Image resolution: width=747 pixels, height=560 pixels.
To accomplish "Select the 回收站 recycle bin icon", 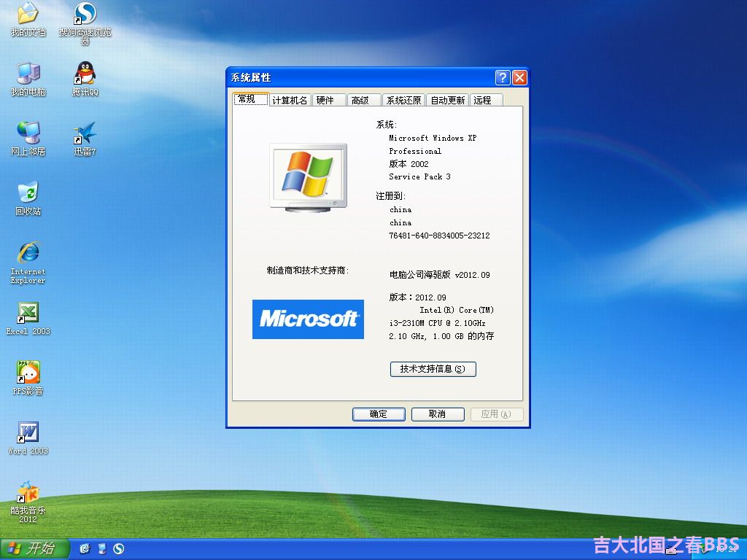I will pyautogui.click(x=28, y=198).
